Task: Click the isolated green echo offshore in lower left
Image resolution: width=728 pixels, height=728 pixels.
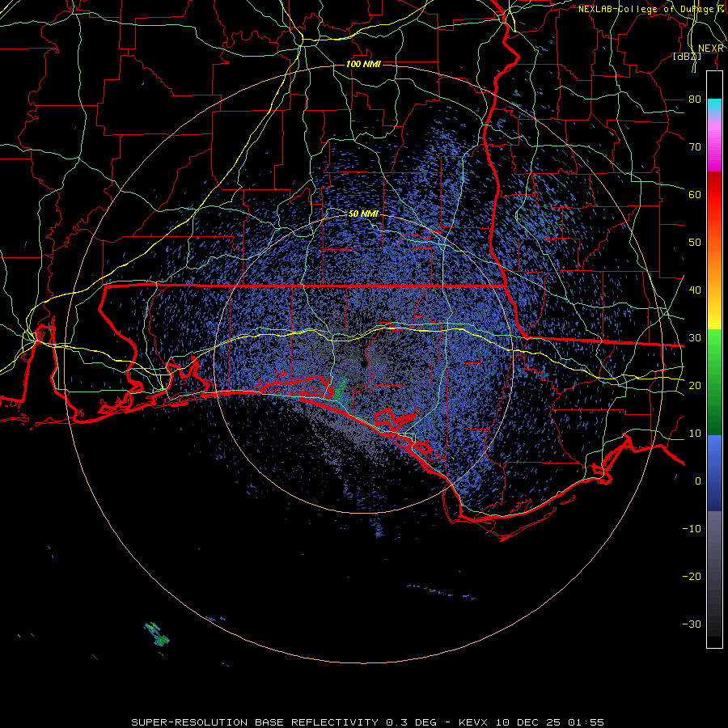Action: coord(157,635)
